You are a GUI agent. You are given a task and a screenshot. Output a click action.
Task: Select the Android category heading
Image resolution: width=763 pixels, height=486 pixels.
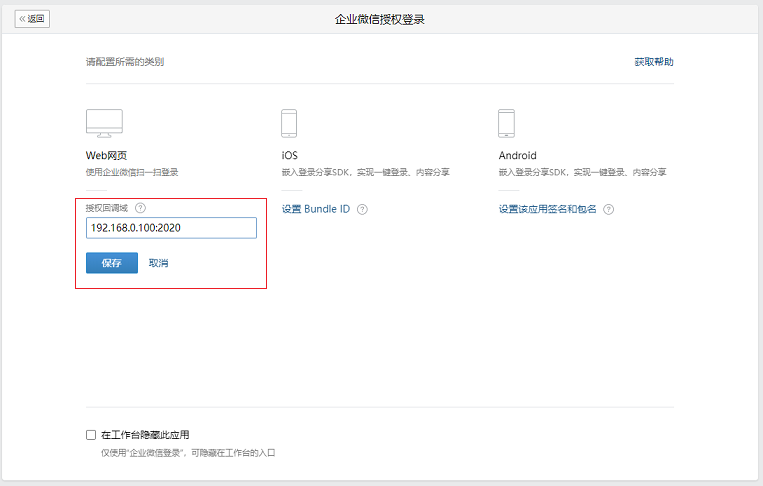click(517, 156)
